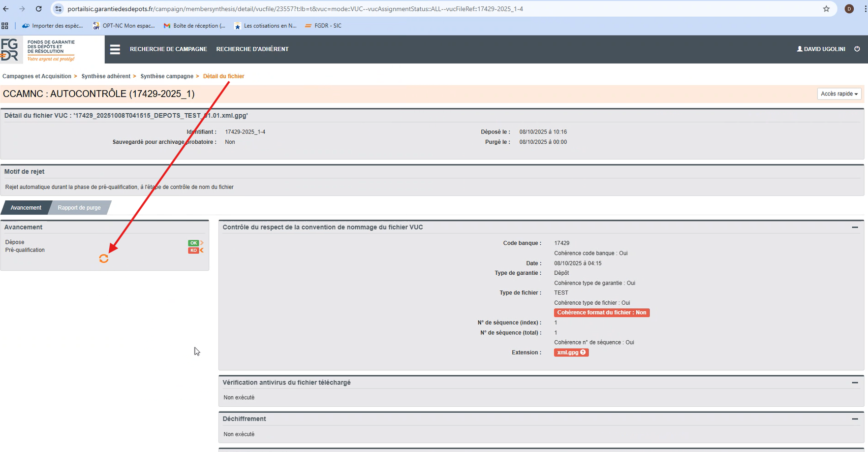Collapse the Contrôle convention de nommage panel
868x452 pixels.
(855, 227)
